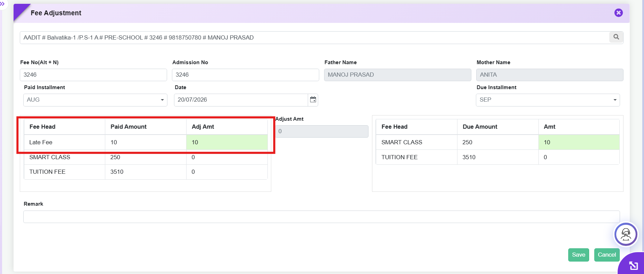
Task: Close the Fee Adjustment dialog
Action: tap(618, 13)
